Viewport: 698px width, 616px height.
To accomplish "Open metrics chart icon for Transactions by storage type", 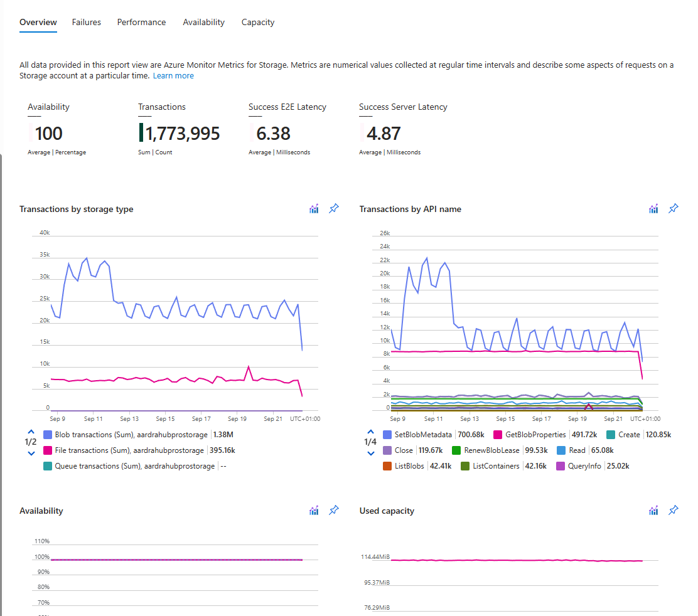I will [314, 209].
